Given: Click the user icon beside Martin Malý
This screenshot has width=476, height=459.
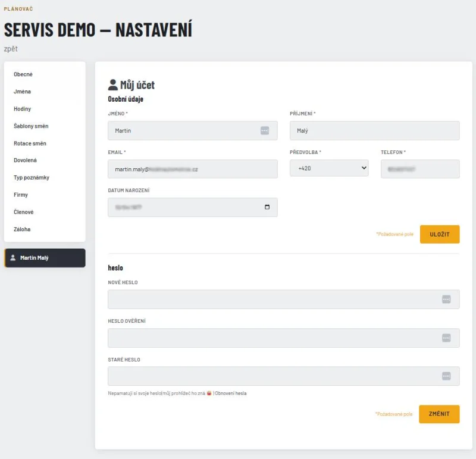Looking at the screenshot, I should click(x=12, y=258).
